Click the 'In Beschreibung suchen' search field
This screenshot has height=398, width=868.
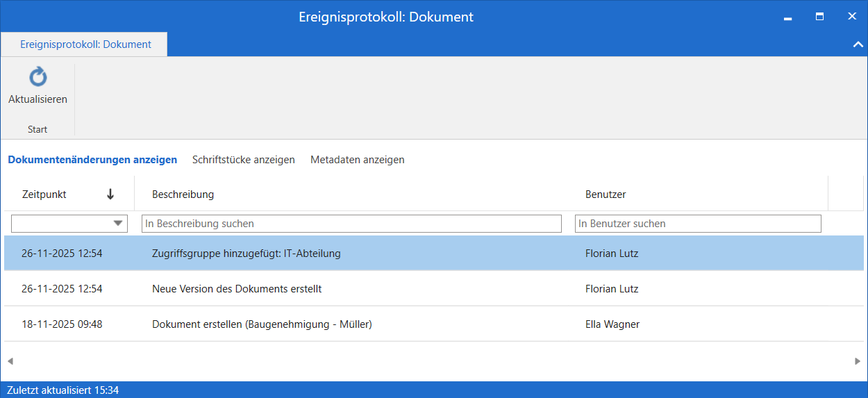(351, 224)
